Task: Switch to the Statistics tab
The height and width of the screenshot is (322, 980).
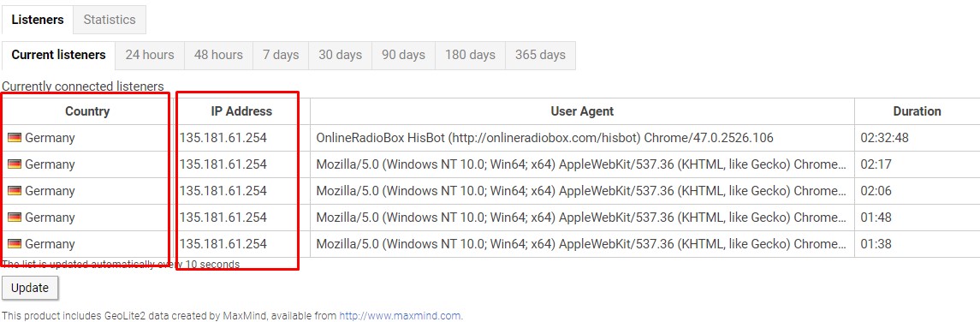Action: (110, 20)
